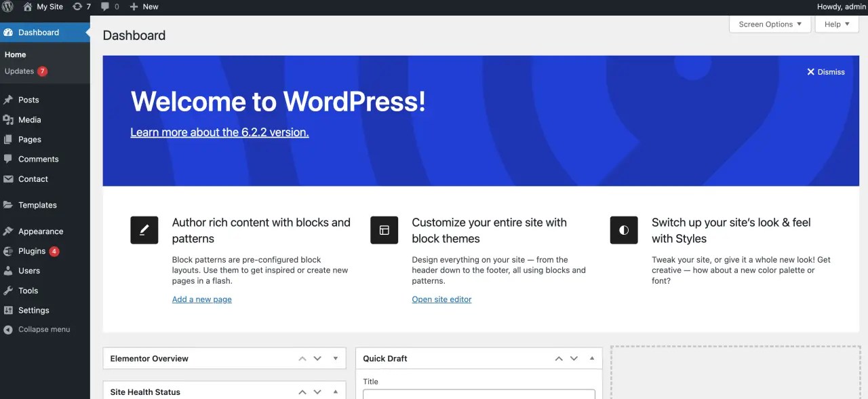Image resolution: width=868 pixels, height=399 pixels.
Task: Move Site Health Status widget up
Action: (x=302, y=392)
